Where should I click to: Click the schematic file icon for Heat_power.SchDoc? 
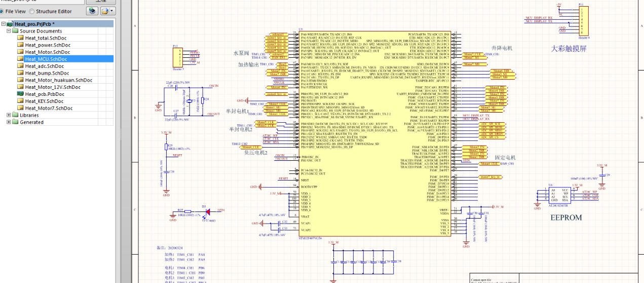[21, 45]
